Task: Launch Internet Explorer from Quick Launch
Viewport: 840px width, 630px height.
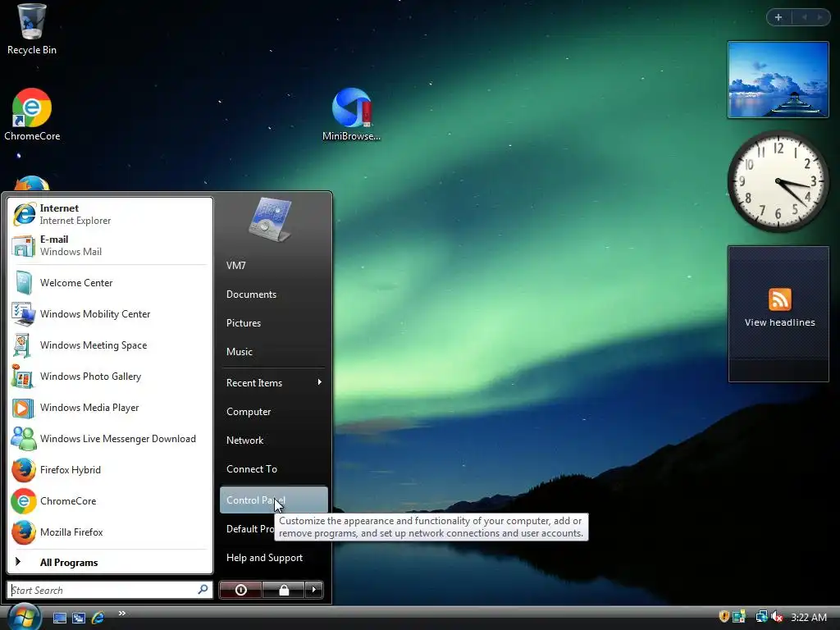Action: click(x=98, y=618)
